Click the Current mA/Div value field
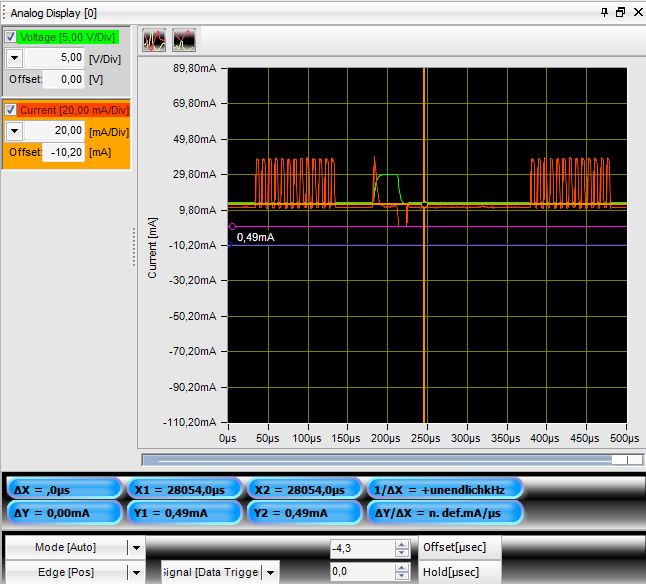Screen dimensions: 646x584 [55, 131]
